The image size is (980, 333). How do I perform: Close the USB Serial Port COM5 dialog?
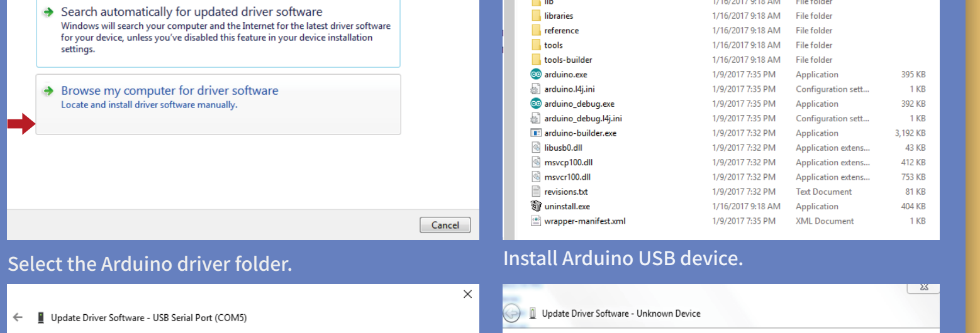[467, 294]
